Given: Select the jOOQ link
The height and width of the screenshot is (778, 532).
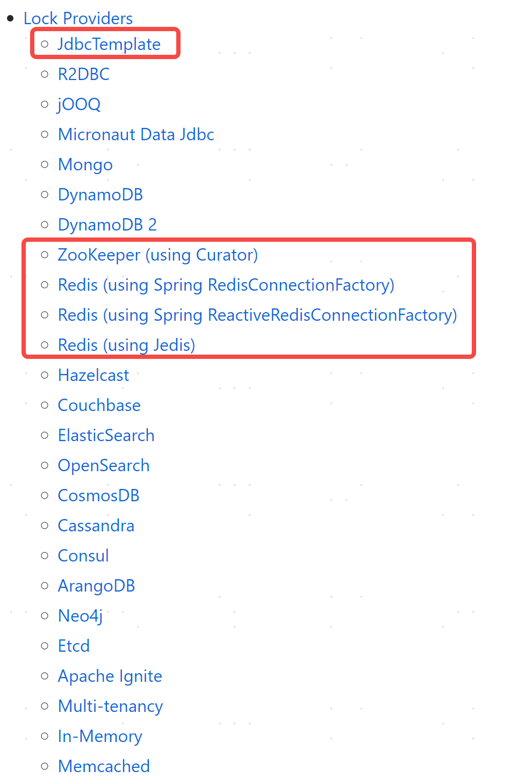Looking at the screenshot, I should click(78, 104).
